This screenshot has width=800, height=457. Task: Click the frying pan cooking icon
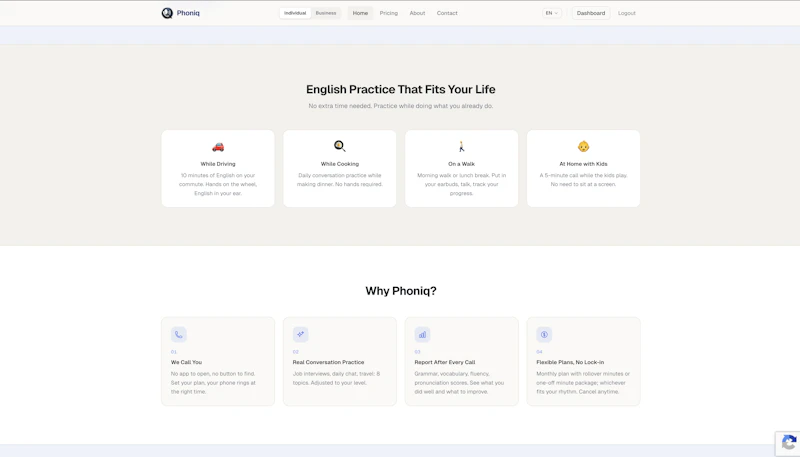(x=340, y=146)
